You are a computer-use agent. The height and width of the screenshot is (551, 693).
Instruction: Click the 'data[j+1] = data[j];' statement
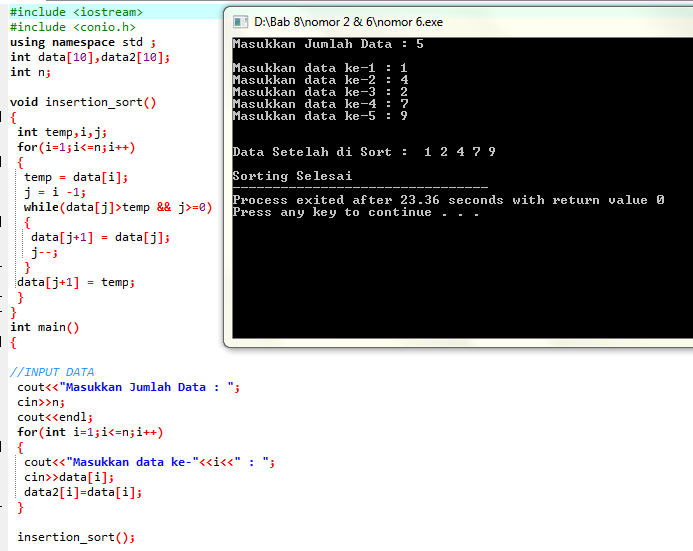100,237
